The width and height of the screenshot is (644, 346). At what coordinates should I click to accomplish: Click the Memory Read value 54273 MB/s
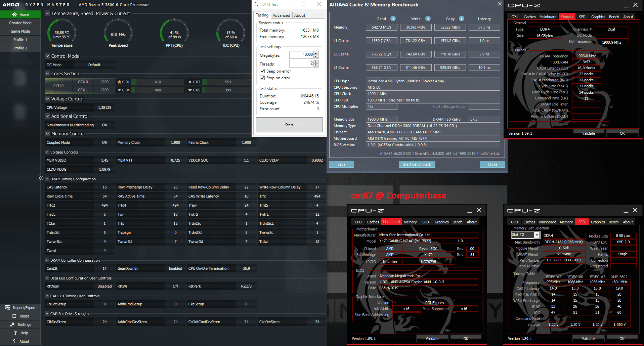pyautogui.click(x=381, y=27)
